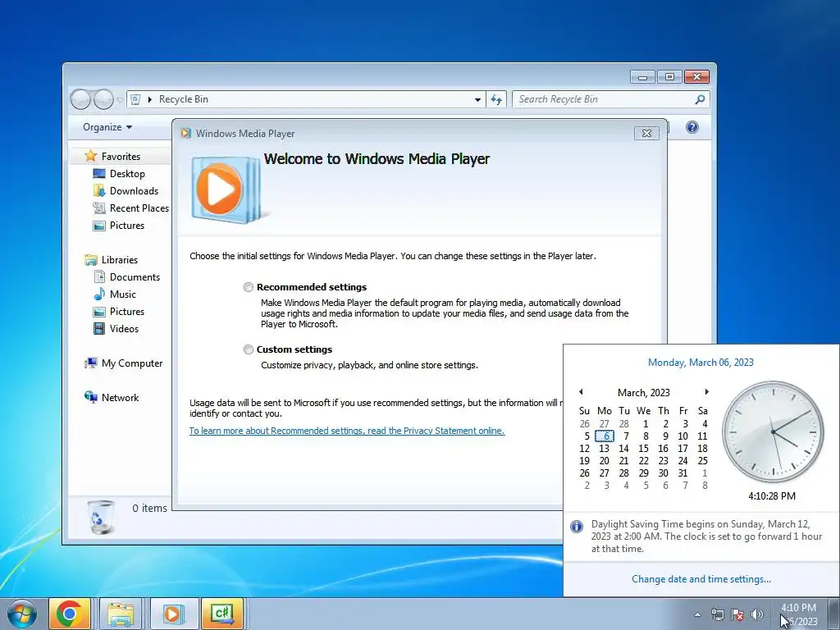This screenshot has width=840, height=630.
Task: Click the network tray icon
Action: (x=717, y=614)
